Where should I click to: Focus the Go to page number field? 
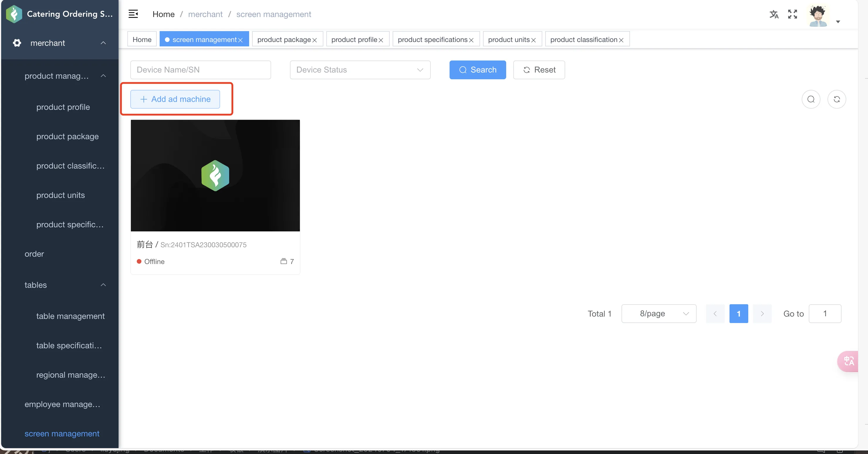[x=825, y=313]
